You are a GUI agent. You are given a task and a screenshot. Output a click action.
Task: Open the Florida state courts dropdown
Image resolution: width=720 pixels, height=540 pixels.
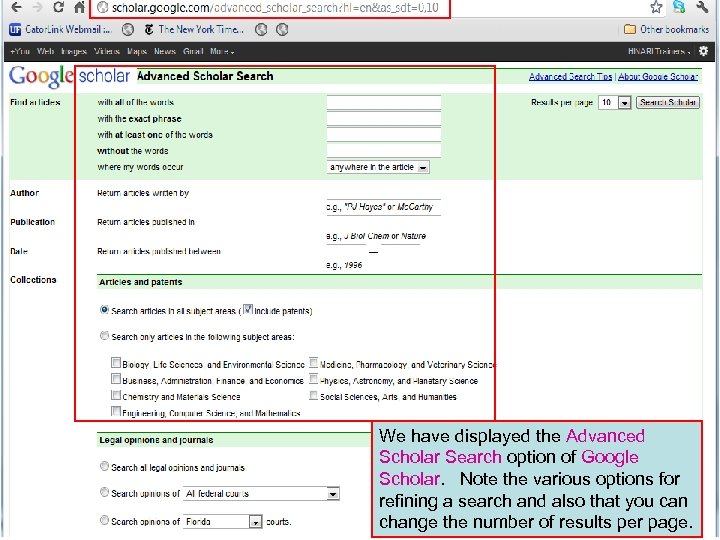tap(223, 522)
